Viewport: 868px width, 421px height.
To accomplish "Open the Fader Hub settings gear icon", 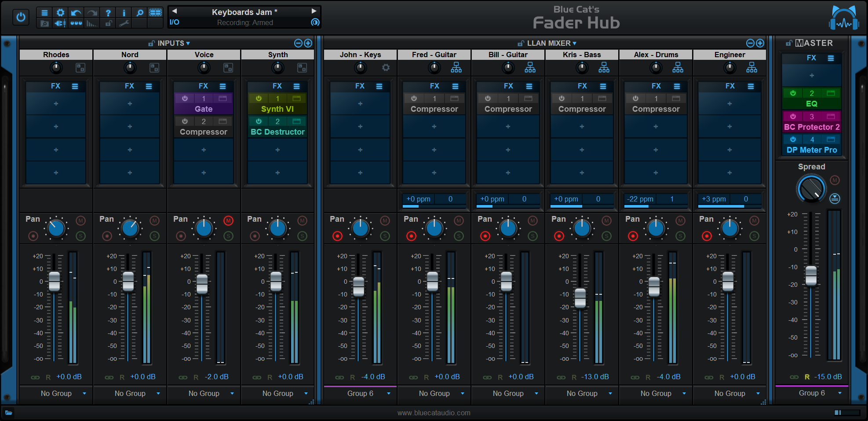I will tap(60, 13).
